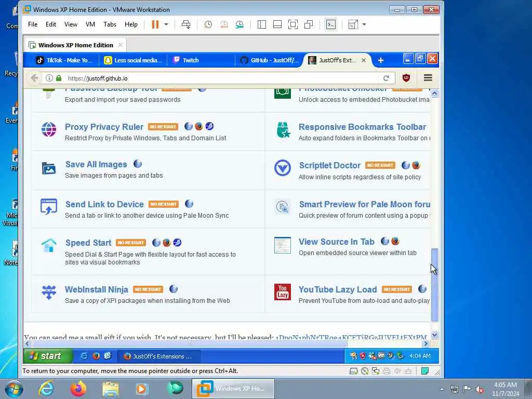Open the console view icon
The image size is (532, 399).
pyautogui.click(x=331, y=24)
